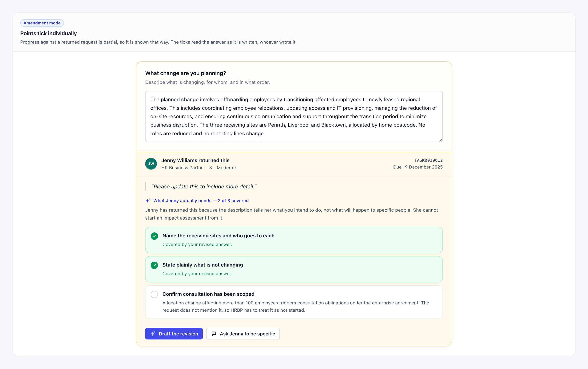This screenshot has width=588, height=369.
Task: Click the JW avatar of Jenny Williams
Action: click(x=151, y=164)
